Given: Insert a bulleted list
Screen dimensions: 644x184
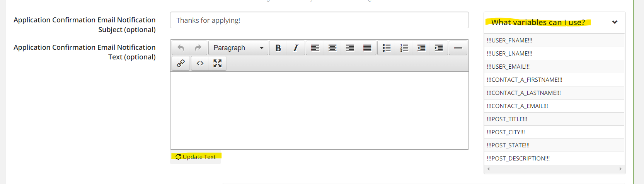Looking at the screenshot, I should pyautogui.click(x=387, y=48).
